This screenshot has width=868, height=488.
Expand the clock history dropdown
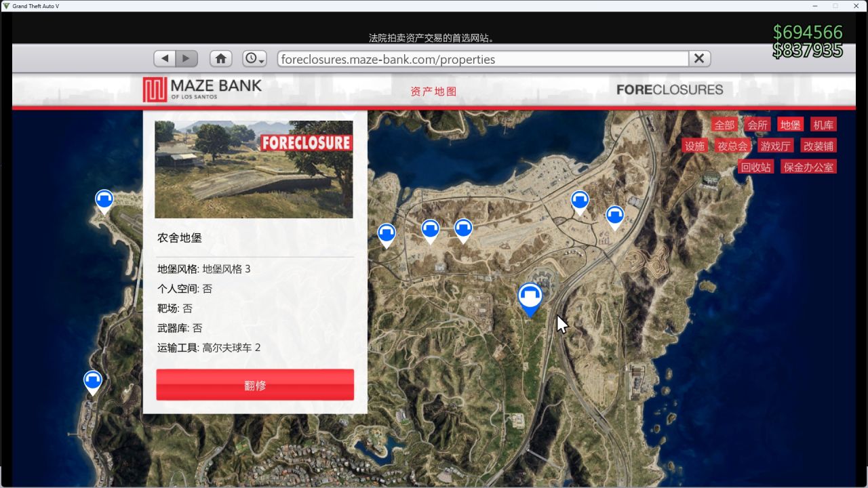tap(254, 59)
